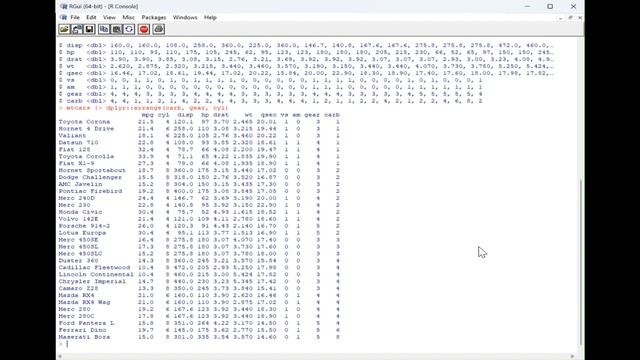Click the "Lotus Europa" row name
The image size is (640, 360).
click(x=82, y=233)
